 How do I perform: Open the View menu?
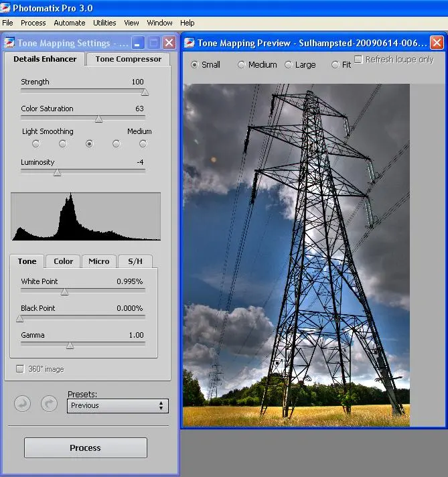pyautogui.click(x=131, y=23)
